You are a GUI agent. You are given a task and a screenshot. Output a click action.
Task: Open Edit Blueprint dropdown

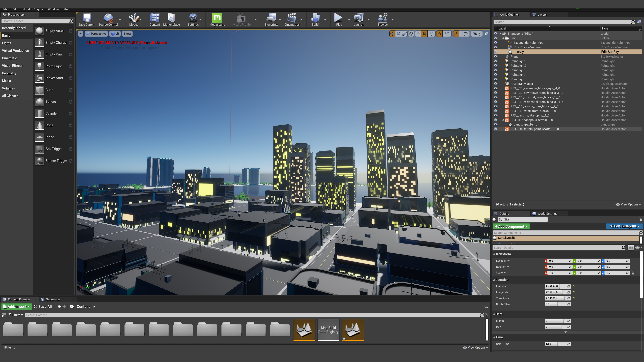[x=624, y=226]
